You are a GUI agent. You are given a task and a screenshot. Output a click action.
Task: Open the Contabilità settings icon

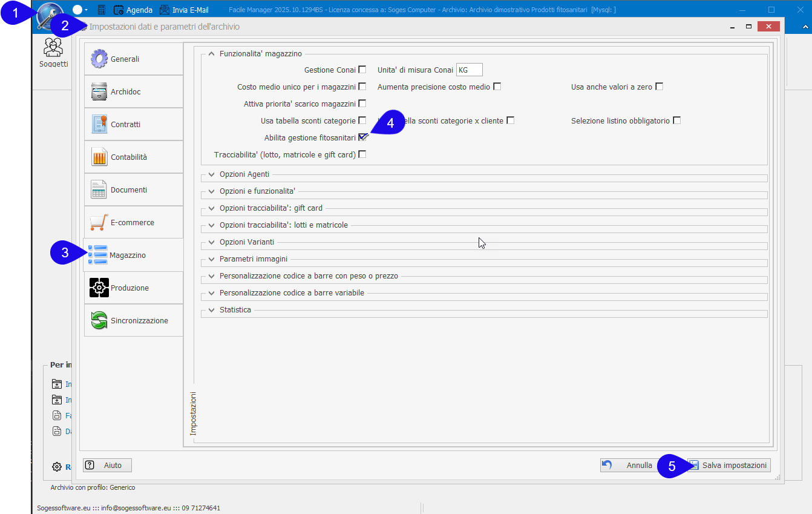click(x=99, y=157)
